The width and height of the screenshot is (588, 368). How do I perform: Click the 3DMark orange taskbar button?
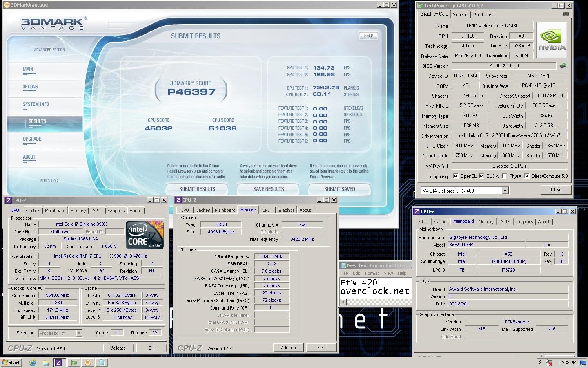coord(88,363)
